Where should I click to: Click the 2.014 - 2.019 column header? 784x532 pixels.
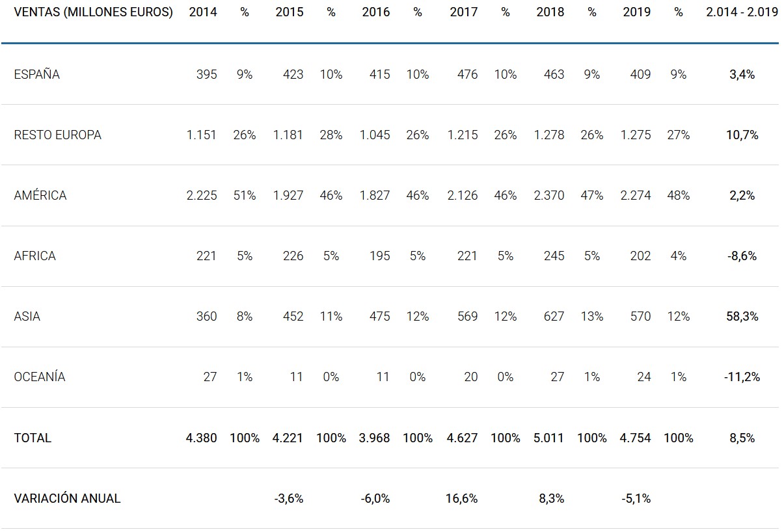pyautogui.click(x=742, y=12)
